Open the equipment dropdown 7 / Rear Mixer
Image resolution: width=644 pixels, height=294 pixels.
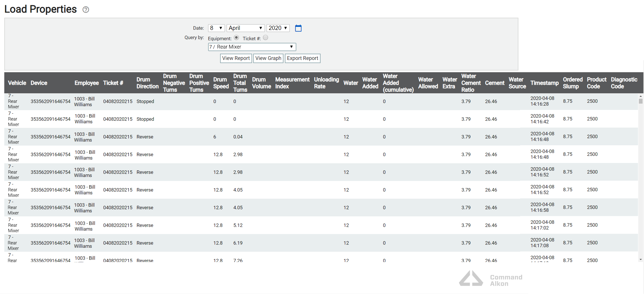(252, 47)
